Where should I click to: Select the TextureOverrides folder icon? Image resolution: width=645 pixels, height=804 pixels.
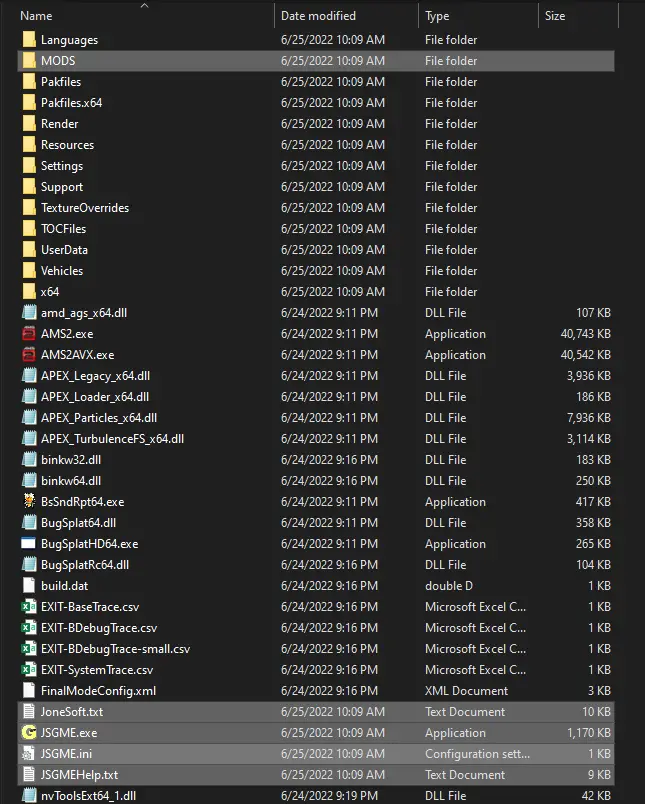pyautogui.click(x=29, y=208)
